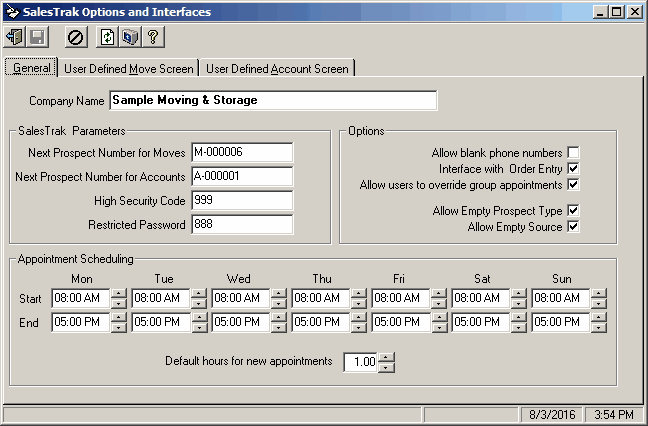This screenshot has height=426, width=648.
Task: Open the User Defined Move Screen tab
Action: (x=129, y=69)
